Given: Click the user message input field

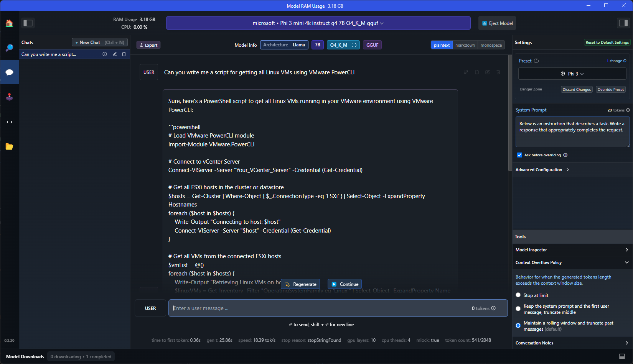Looking at the screenshot, I should [338, 308].
